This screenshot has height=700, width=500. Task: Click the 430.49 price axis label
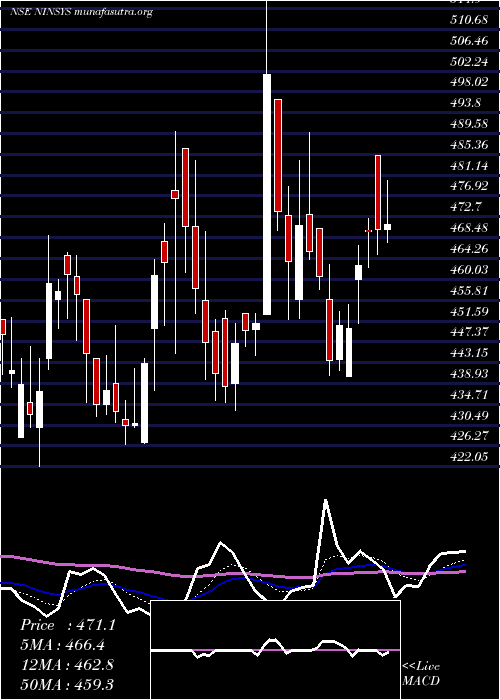[x=468, y=416]
